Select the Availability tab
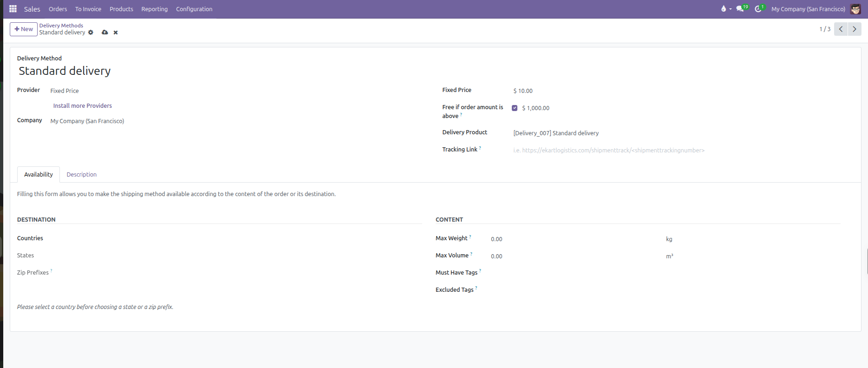The image size is (868, 368). pos(39,175)
